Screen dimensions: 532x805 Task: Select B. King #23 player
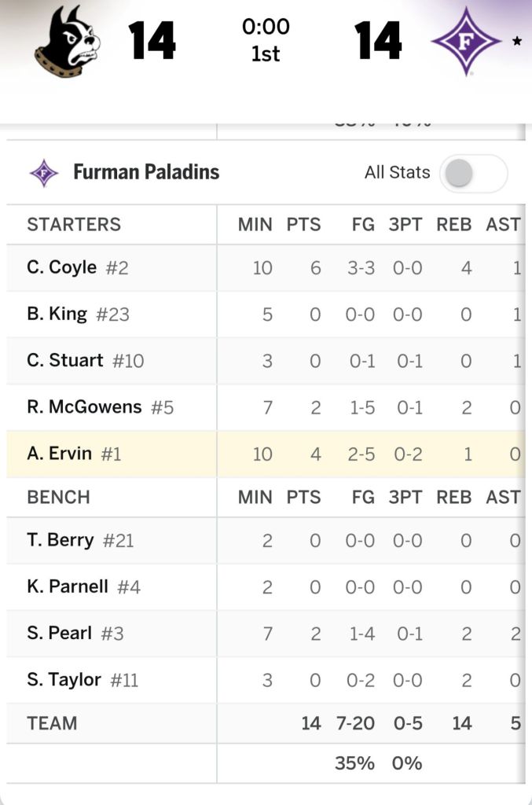pyautogui.click(x=78, y=314)
